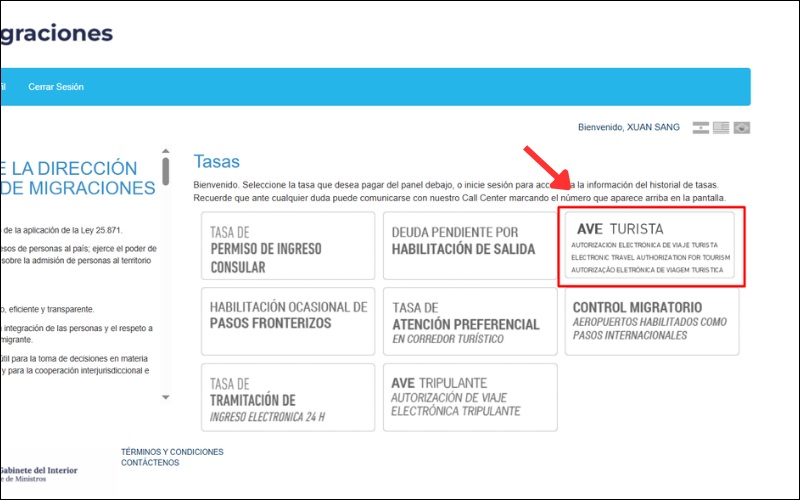Click the Migraciones logo heading
The image size is (800, 500).
(x=55, y=34)
